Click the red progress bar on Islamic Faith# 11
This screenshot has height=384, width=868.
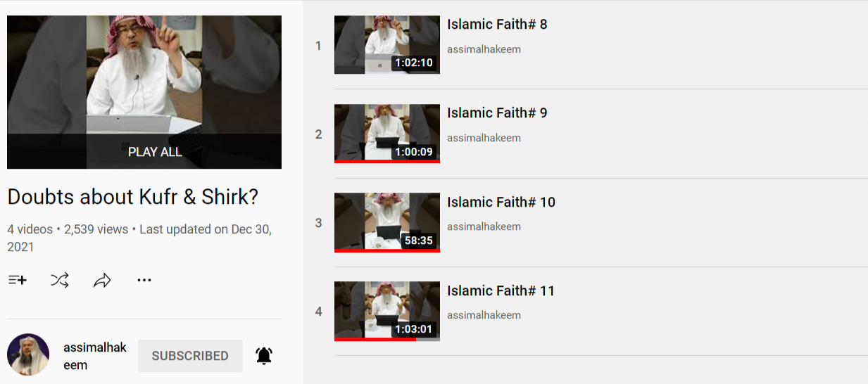point(375,339)
